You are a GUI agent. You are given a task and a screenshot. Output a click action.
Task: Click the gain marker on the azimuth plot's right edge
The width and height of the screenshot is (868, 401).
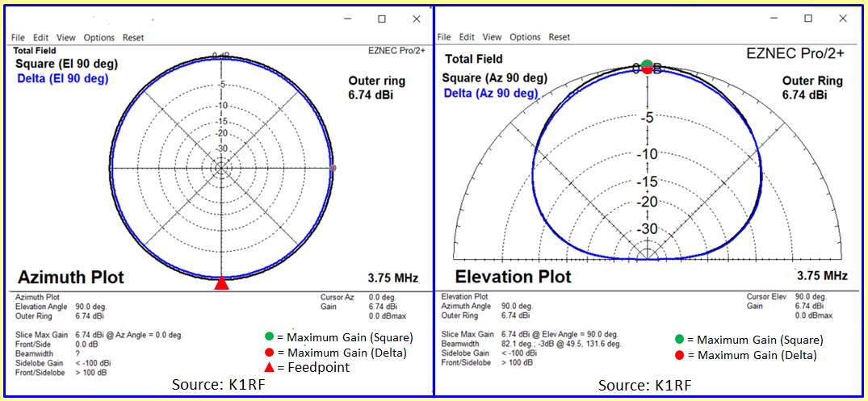pyautogui.click(x=333, y=168)
